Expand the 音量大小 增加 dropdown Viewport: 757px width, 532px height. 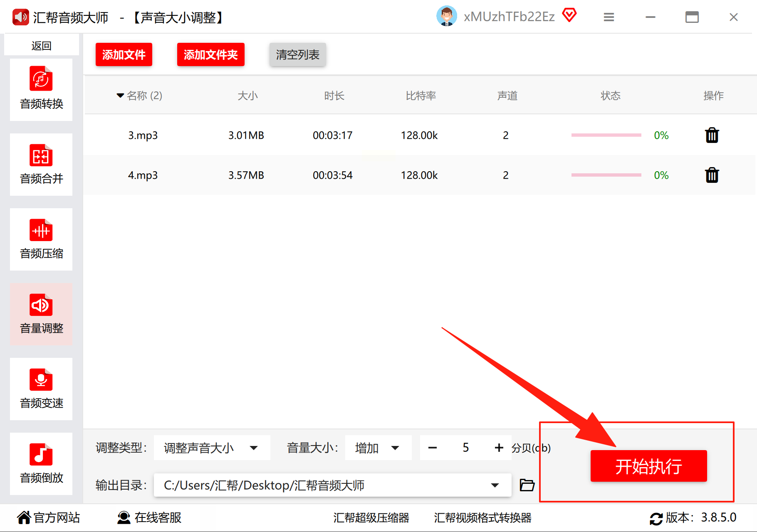click(x=378, y=448)
